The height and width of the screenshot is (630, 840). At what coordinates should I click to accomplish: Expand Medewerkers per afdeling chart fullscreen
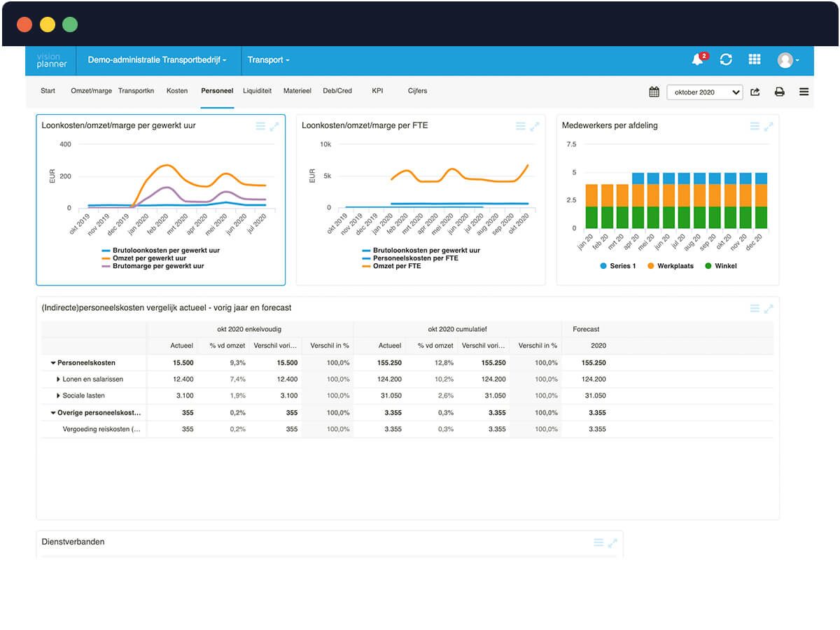tap(768, 127)
